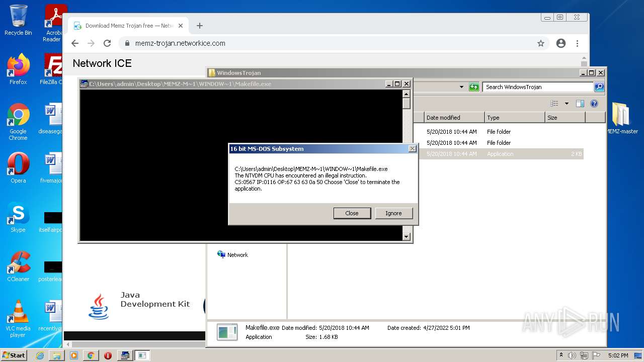Switch to Chrome via taskbar icon
The width and height of the screenshot is (644, 362).
(91, 355)
